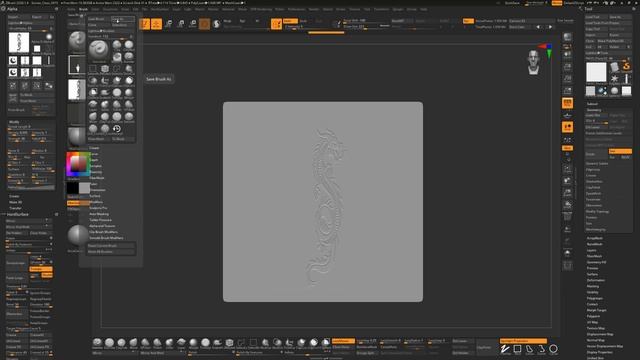Click the dragon alpha thumbnail in Alpha palette
This screenshot has width=640, height=360.
[x=19, y=43]
